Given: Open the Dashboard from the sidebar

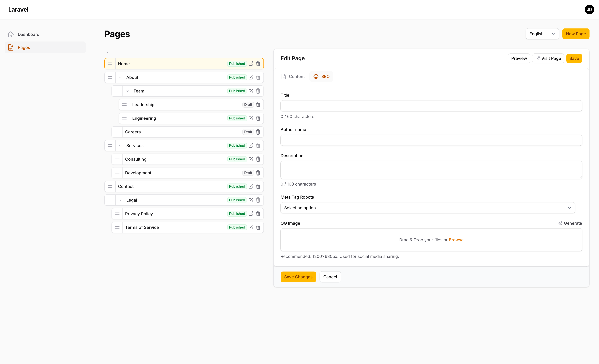Looking at the screenshot, I should click(x=45, y=34).
